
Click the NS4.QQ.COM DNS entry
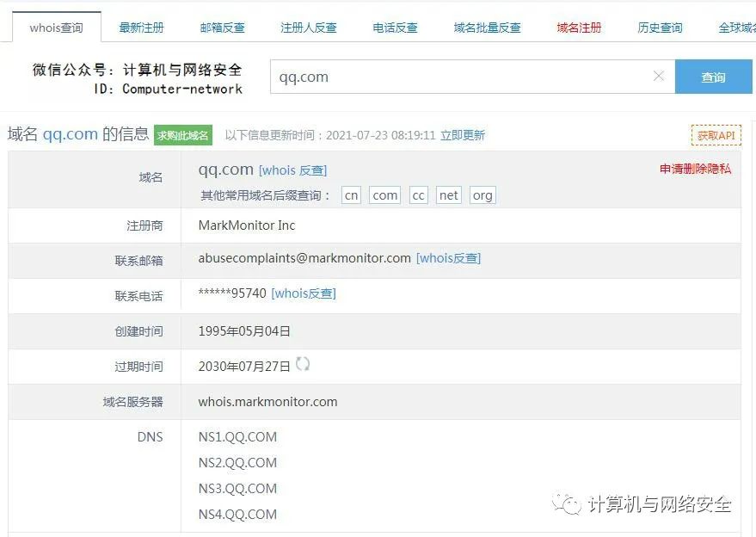[x=237, y=515]
